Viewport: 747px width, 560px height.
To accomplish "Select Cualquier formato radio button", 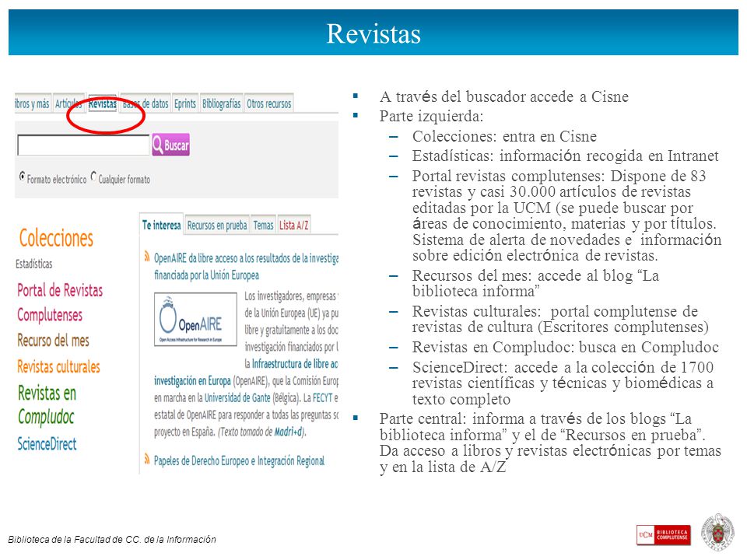I will [93, 177].
